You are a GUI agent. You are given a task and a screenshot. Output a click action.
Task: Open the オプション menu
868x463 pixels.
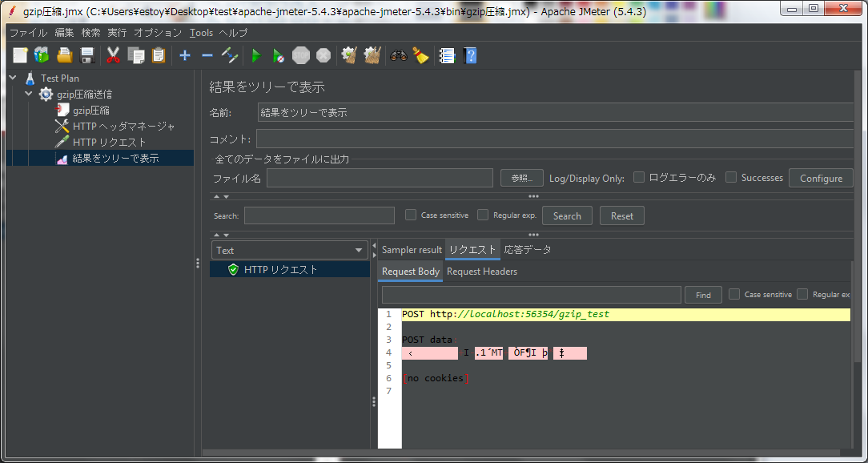coord(158,33)
